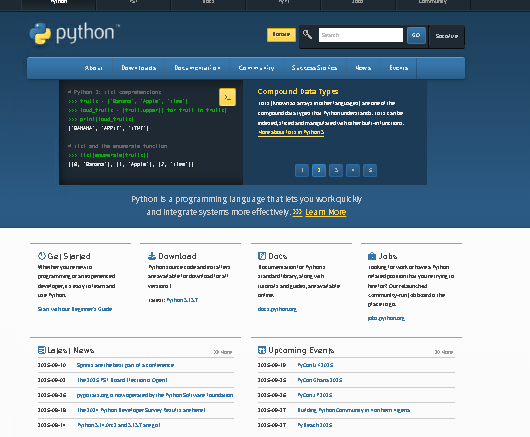This screenshot has height=437, width=530.
Task: Open the pypistats.org Python Software Foundation news item
Action: [x=155, y=395]
